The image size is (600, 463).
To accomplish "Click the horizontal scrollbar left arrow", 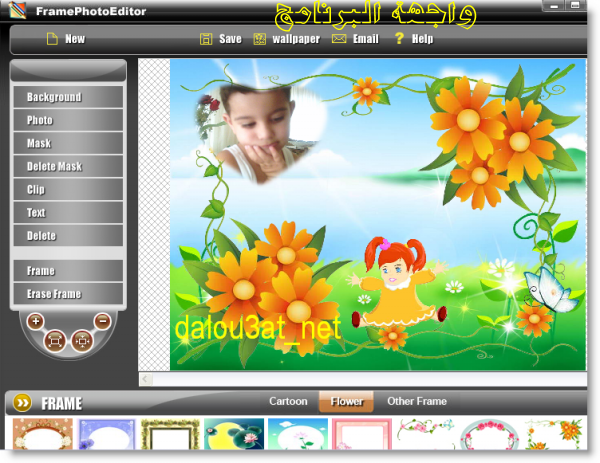I will click(146, 379).
